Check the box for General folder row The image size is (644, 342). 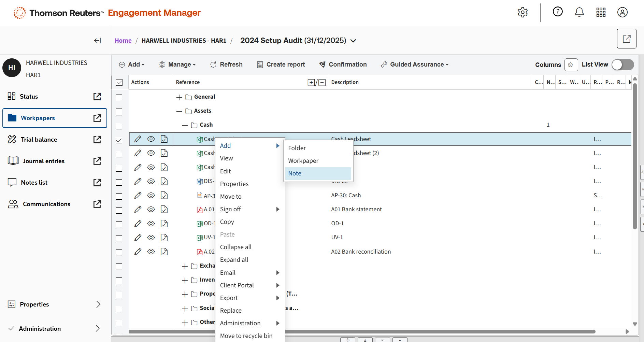pyautogui.click(x=119, y=98)
